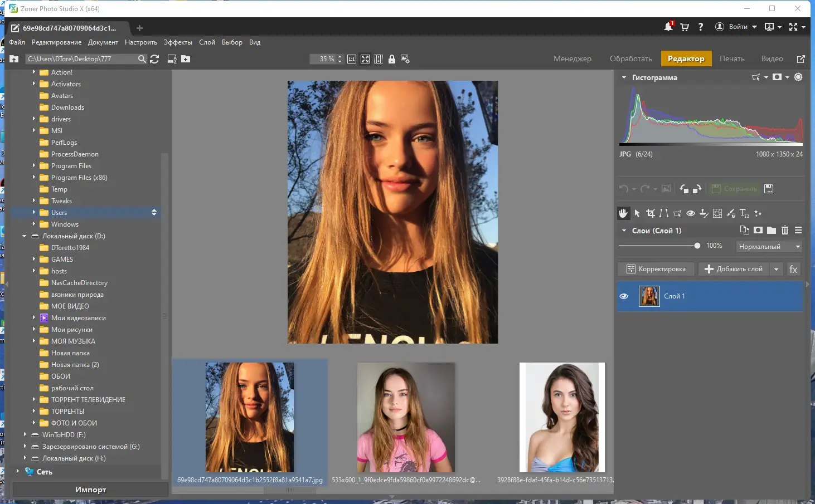
Task: Open the shopping cart store
Action: (685, 27)
